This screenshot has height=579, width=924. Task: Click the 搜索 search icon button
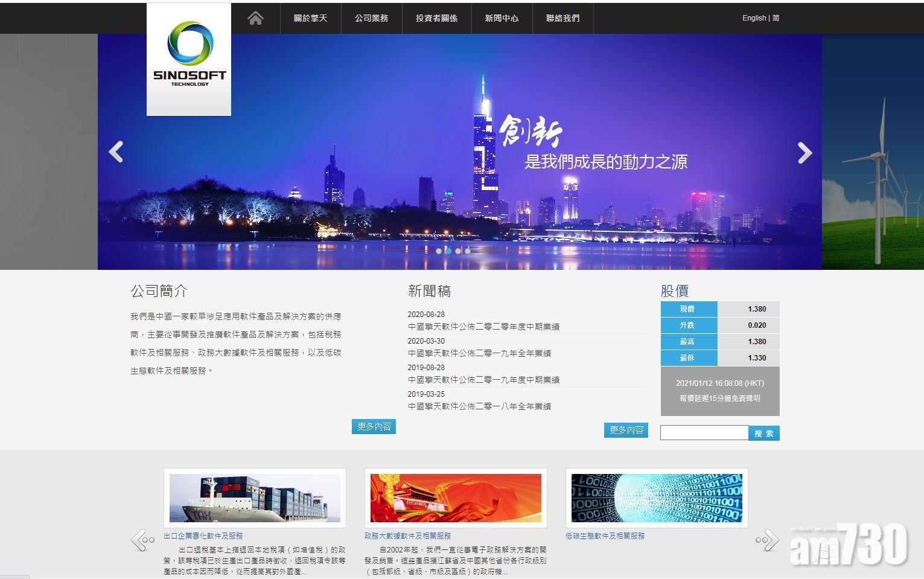coord(764,433)
